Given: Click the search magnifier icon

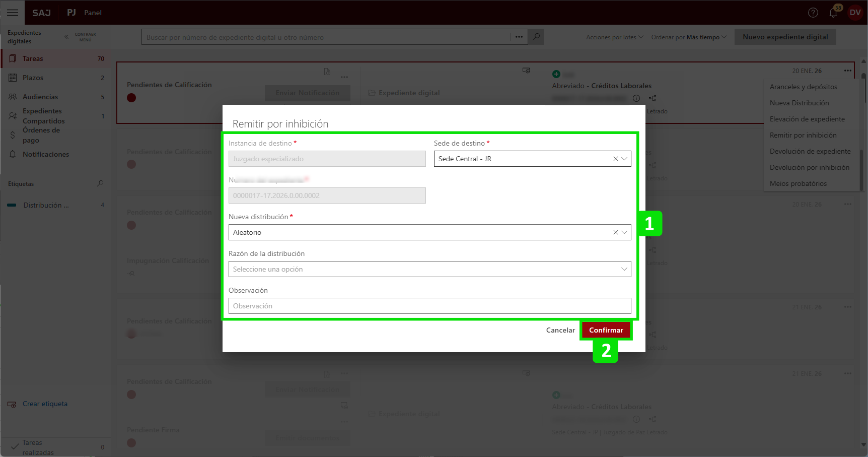Looking at the screenshot, I should pos(536,37).
